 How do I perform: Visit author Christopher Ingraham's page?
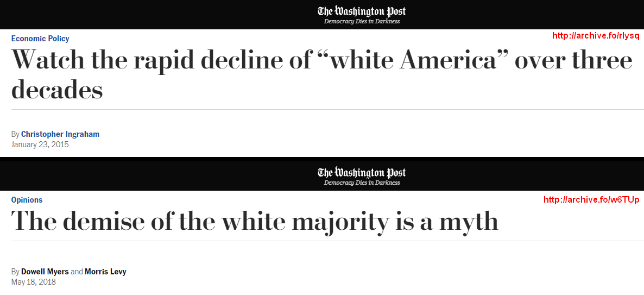click(x=60, y=134)
